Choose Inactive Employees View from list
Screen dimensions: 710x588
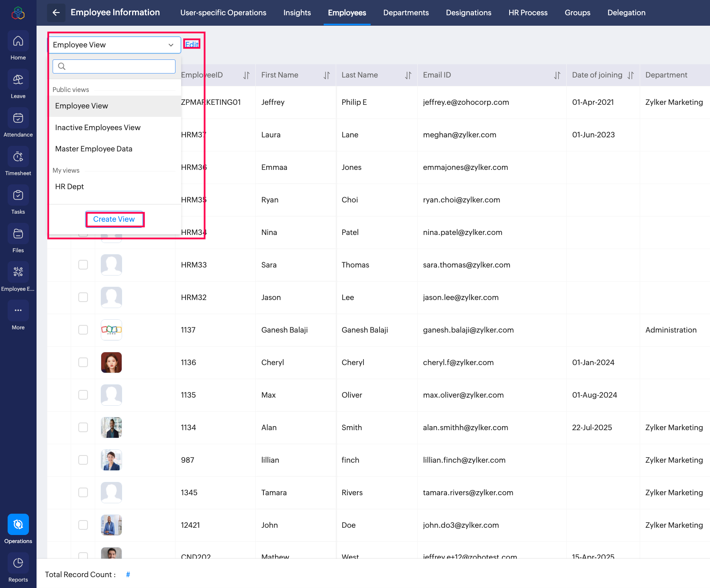coord(98,128)
